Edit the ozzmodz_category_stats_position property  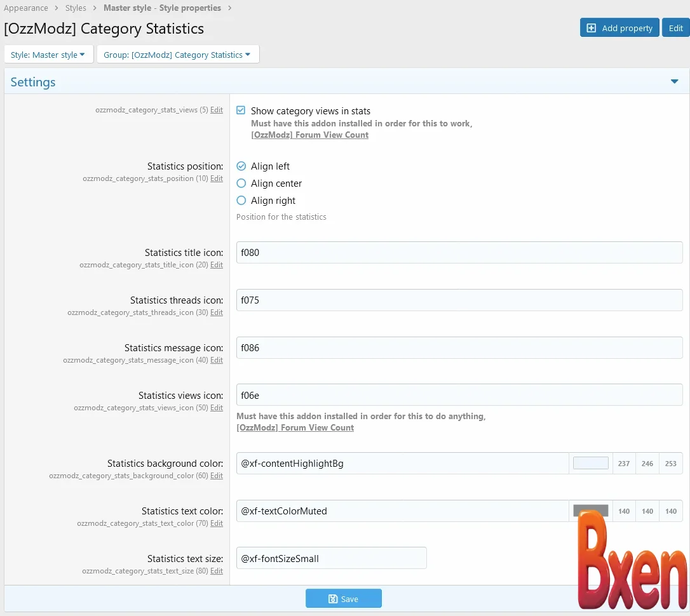tap(217, 178)
